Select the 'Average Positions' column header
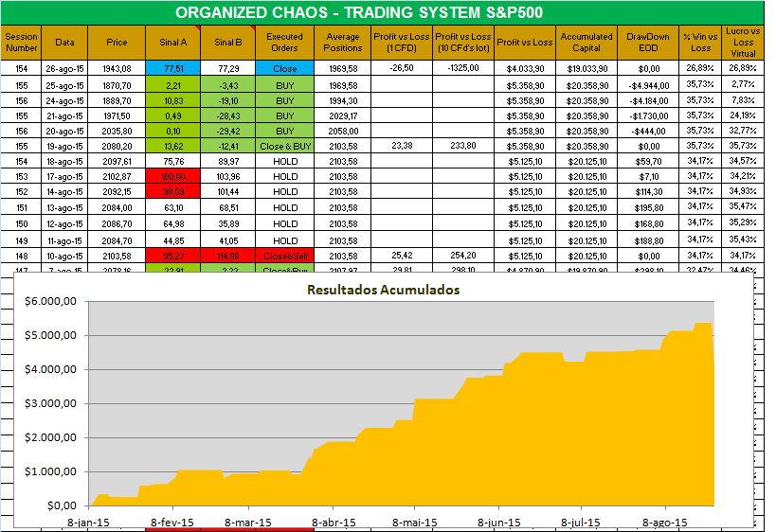776x532 pixels. click(343, 43)
